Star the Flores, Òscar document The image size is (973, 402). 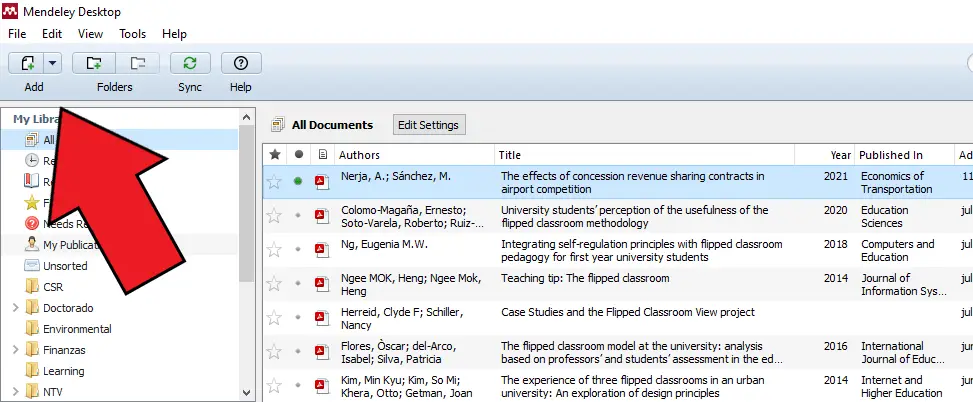pyautogui.click(x=274, y=352)
